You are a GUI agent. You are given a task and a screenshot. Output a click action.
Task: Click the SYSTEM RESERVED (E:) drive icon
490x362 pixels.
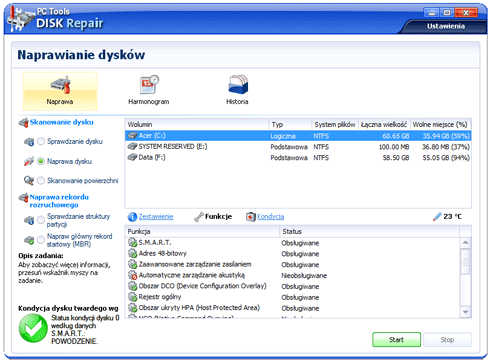point(132,146)
